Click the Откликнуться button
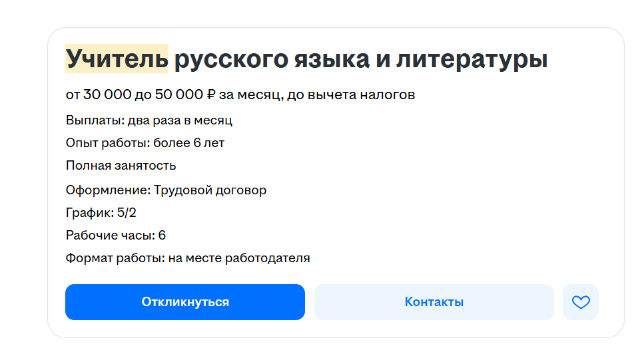 [184, 302]
